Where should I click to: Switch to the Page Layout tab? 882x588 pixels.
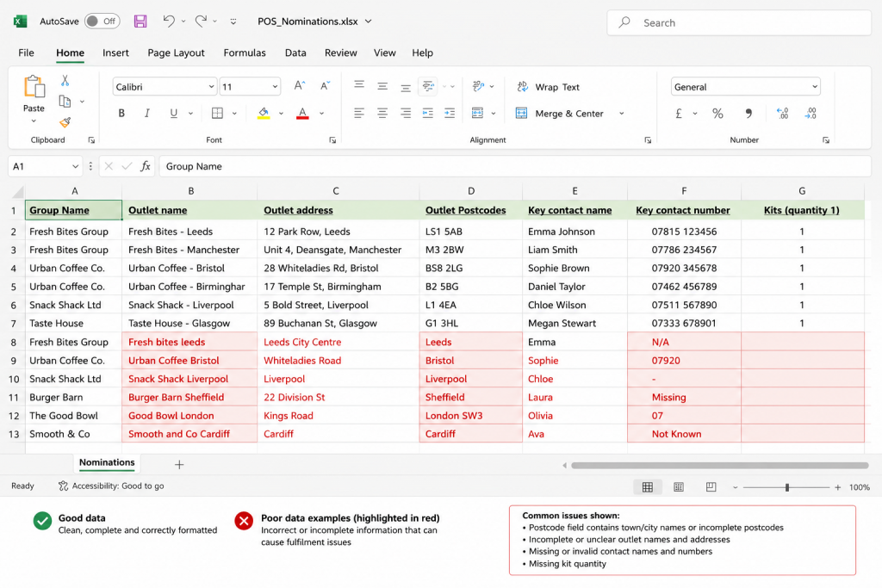coord(176,53)
